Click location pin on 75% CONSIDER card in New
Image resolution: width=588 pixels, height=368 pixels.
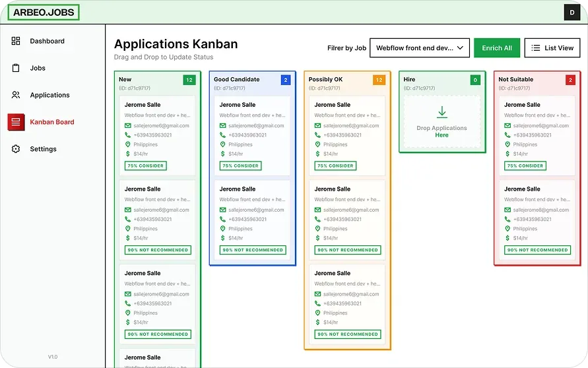pyautogui.click(x=128, y=144)
